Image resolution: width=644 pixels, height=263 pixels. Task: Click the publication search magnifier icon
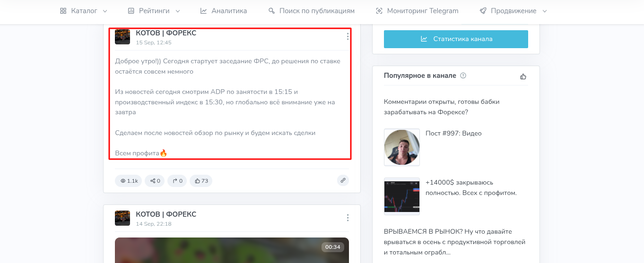271,11
